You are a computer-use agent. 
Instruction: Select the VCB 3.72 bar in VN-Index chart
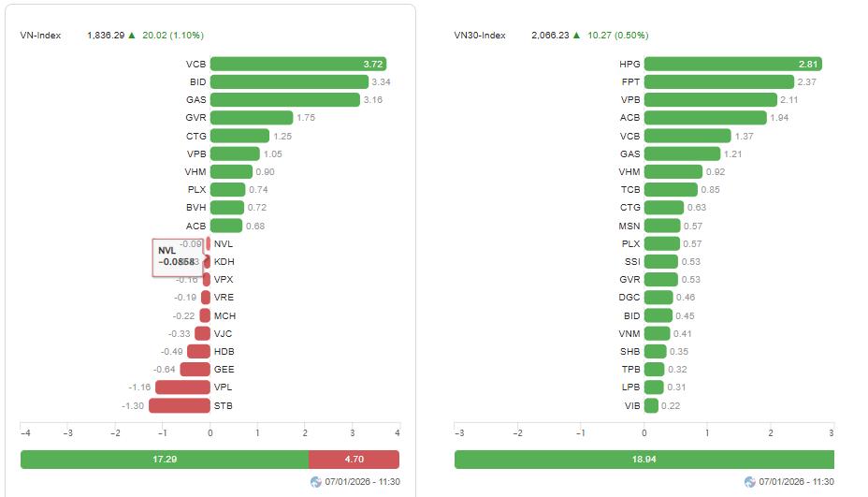pos(297,64)
